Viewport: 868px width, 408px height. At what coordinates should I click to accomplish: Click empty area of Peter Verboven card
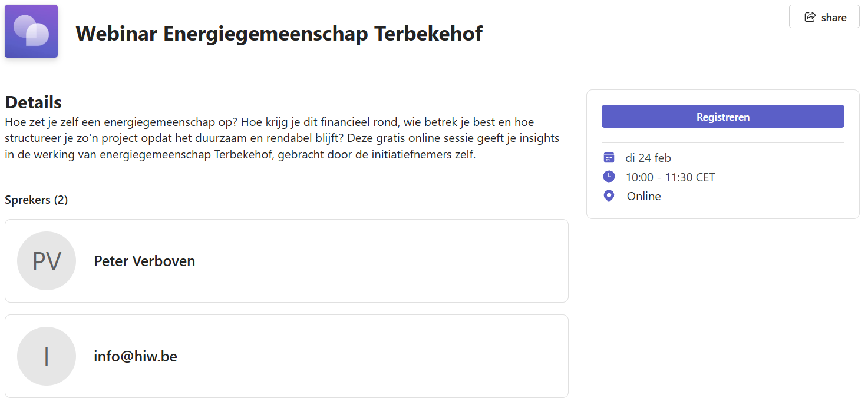click(x=383, y=261)
